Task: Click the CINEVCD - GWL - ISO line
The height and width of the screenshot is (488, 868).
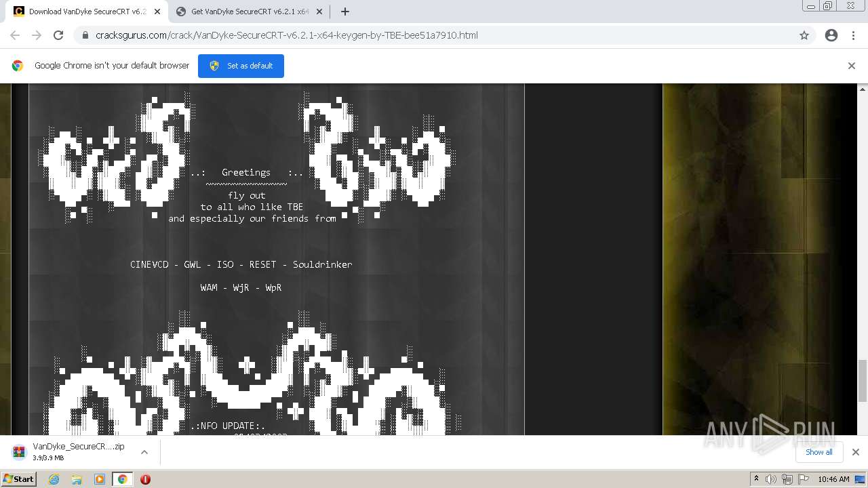Action: coord(241,264)
